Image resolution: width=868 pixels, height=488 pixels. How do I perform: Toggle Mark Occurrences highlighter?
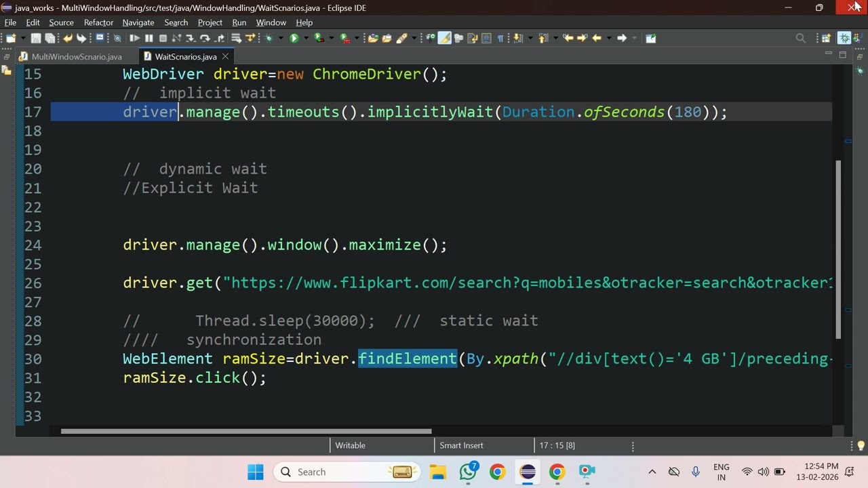445,38
